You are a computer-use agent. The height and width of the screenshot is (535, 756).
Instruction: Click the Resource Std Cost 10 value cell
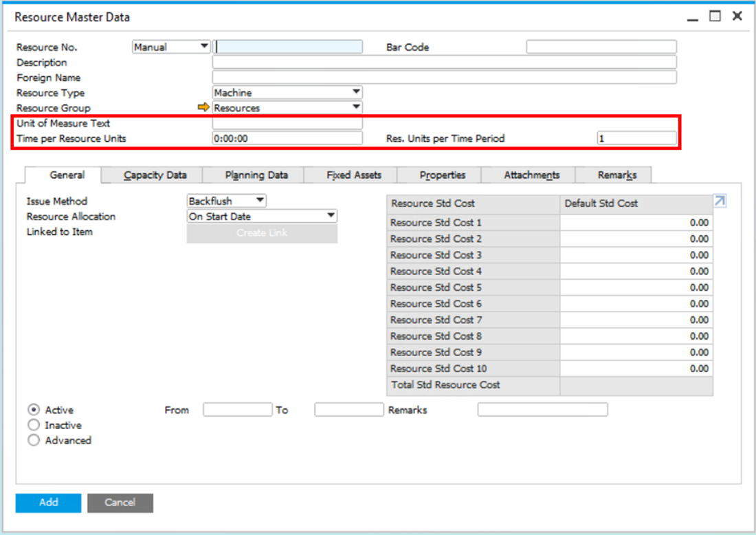[636, 369]
